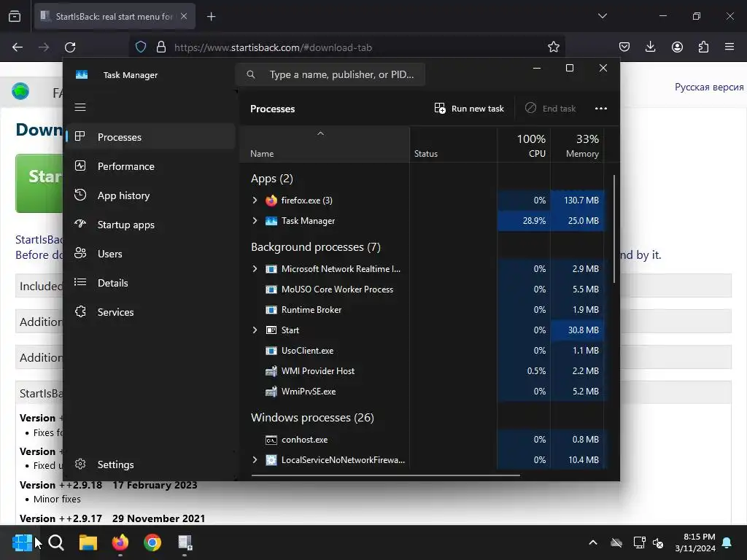Click the horizontal scrollbar under process list
The width and height of the screenshot is (747, 560).
pyautogui.click(x=385, y=475)
